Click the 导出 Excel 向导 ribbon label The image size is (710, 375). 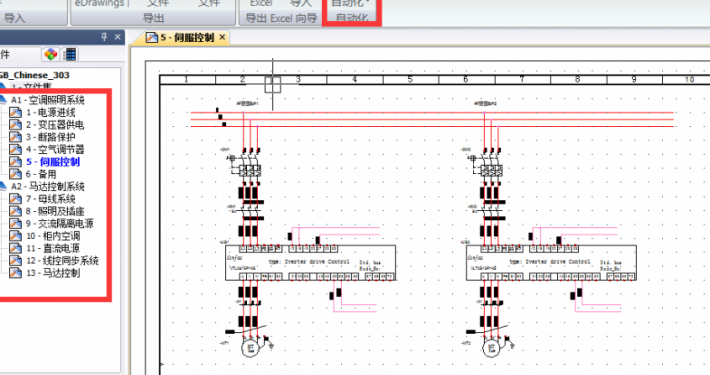pyautogui.click(x=281, y=19)
